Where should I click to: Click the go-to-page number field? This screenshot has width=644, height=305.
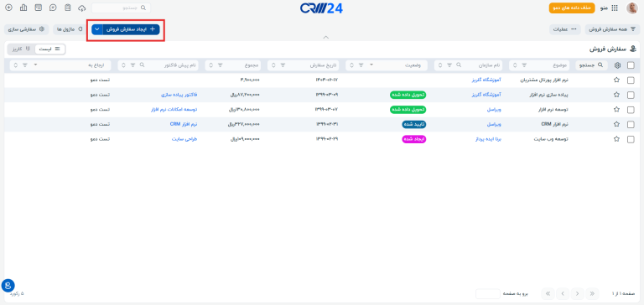point(487,293)
